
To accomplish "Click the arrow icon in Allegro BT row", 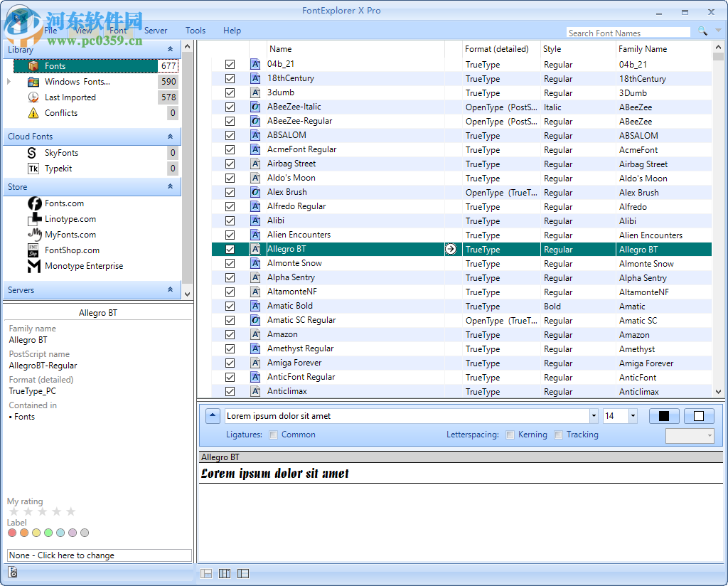I will point(450,250).
